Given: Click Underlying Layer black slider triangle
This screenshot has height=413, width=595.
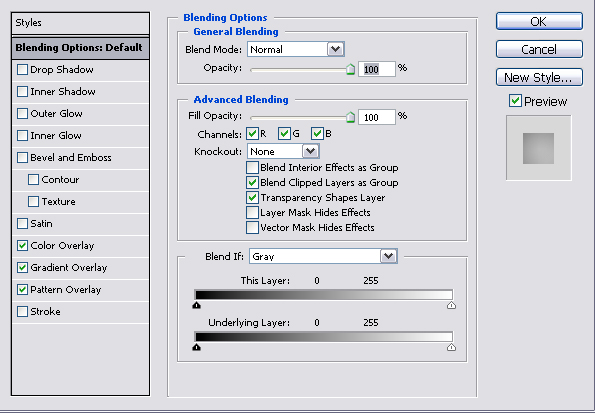Looking at the screenshot, I should 197,347.
